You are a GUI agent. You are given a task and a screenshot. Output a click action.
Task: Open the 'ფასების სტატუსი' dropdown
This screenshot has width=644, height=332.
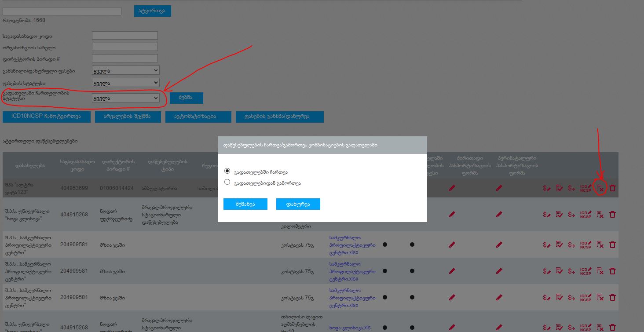click(x=125, y=83)
